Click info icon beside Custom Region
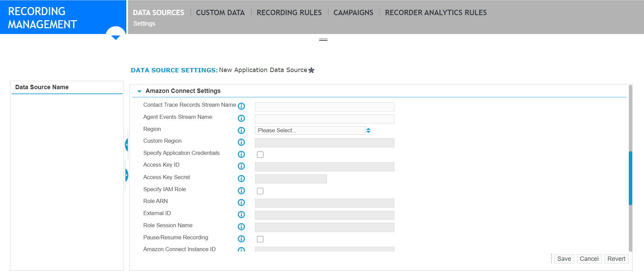This screenshot has width=644, height=275. pos(241,142)
